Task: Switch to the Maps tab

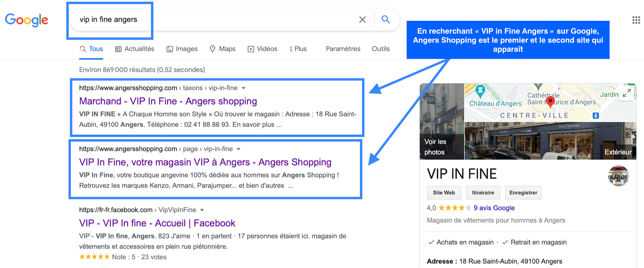Action: (x=222, y=49)
